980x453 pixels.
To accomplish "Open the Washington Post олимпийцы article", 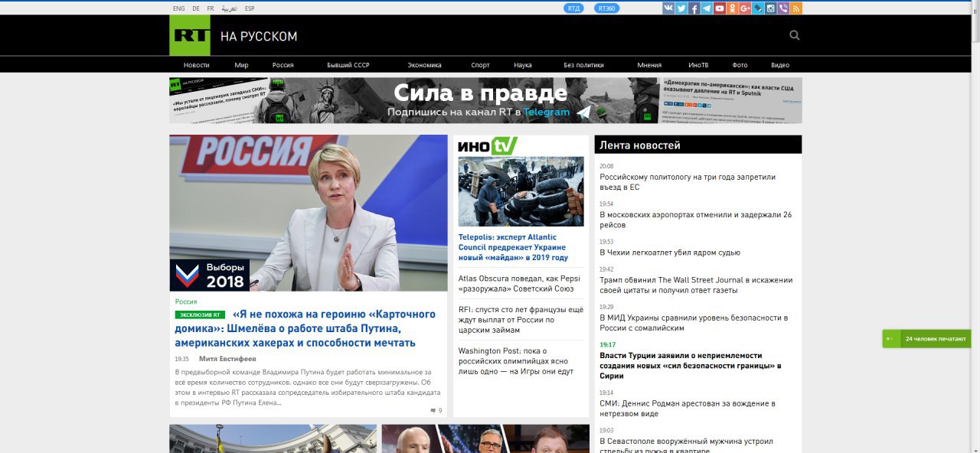I will click(x=517, y=361).
